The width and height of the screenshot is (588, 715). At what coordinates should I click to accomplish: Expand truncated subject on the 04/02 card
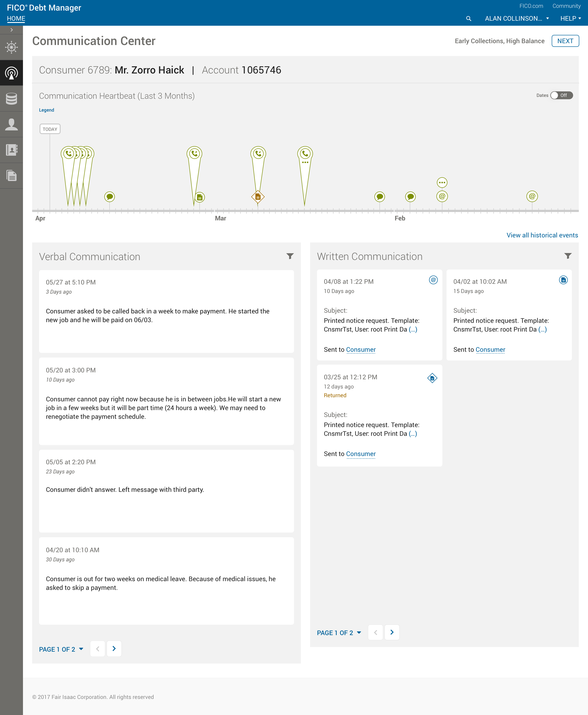tap(542, 329)
